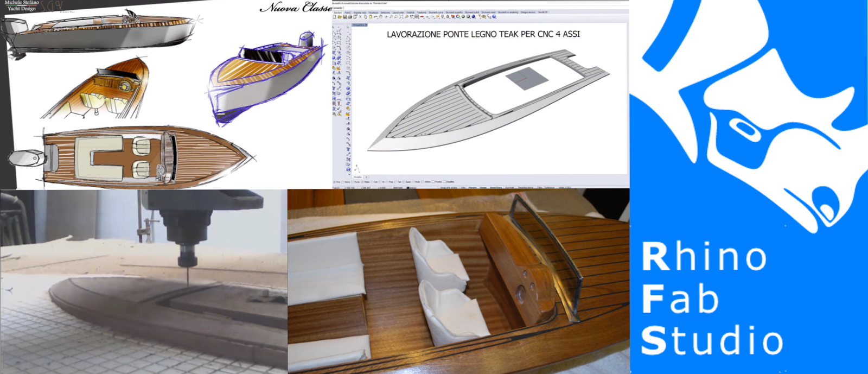Click the black layer color swatch in status bar
868x374 pixels.
point(408,188)
